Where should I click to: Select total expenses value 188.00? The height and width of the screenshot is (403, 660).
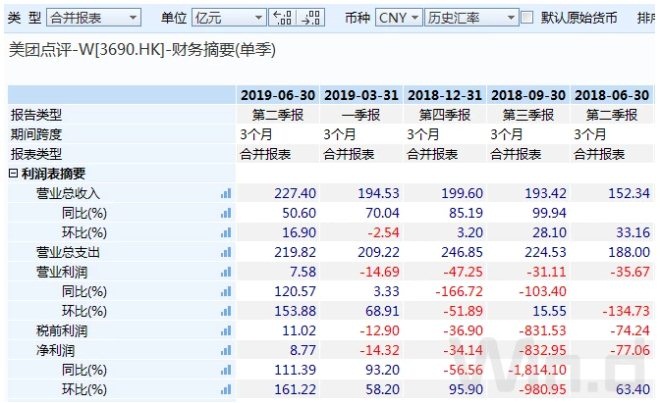point(629,252)
